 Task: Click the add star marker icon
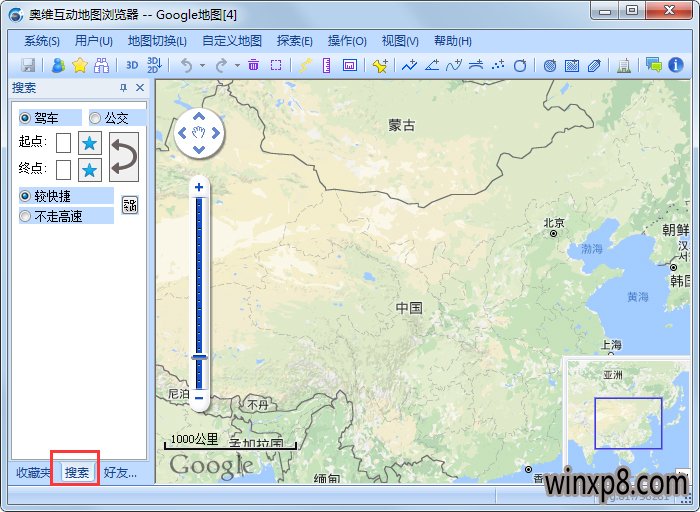point(380,66)
